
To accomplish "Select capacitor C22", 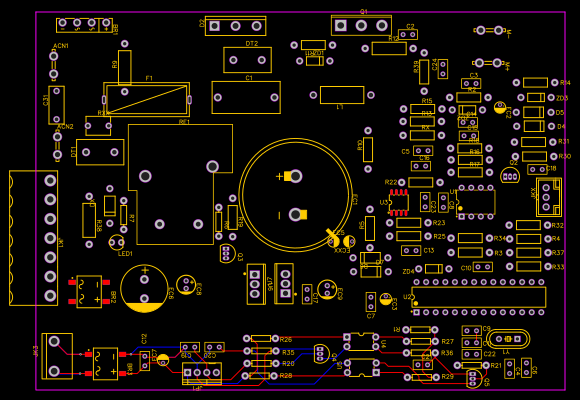I will (472, 354).
